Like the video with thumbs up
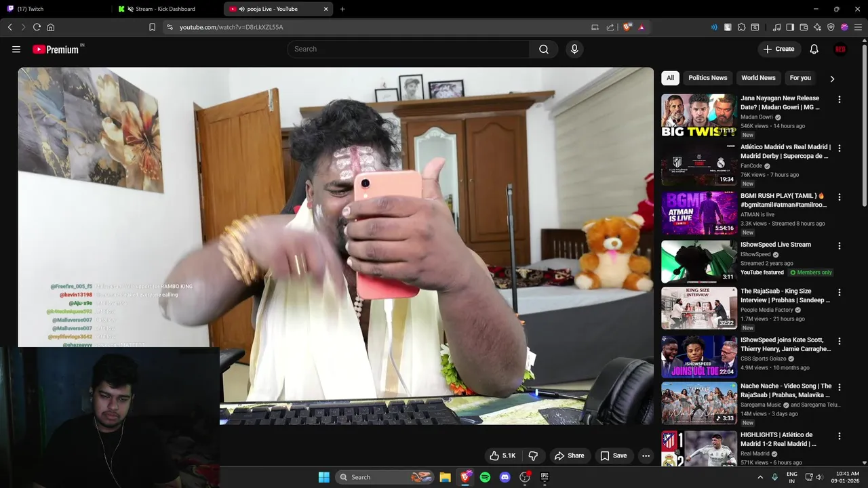 click(x=502, y=455)
